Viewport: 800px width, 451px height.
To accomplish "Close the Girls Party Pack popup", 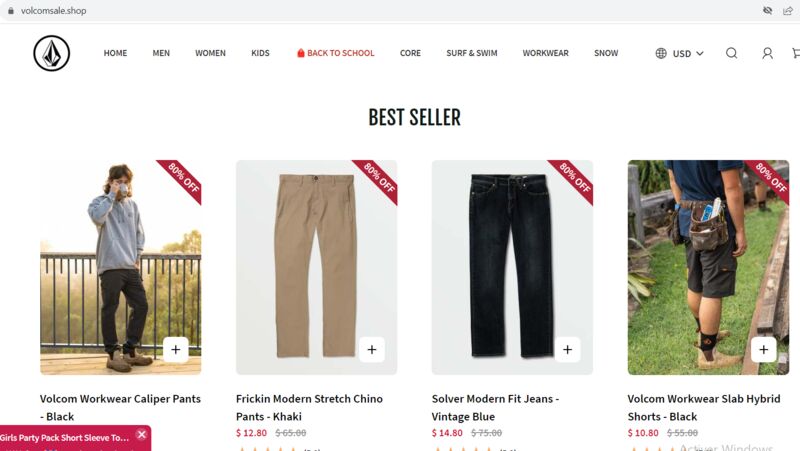I will click(x=142, y=435).
